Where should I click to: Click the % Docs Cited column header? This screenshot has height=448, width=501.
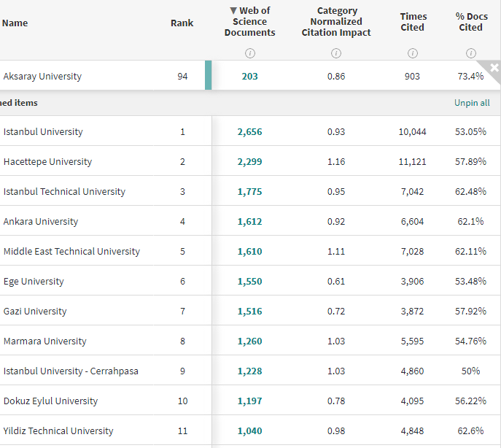pos(470,22)
